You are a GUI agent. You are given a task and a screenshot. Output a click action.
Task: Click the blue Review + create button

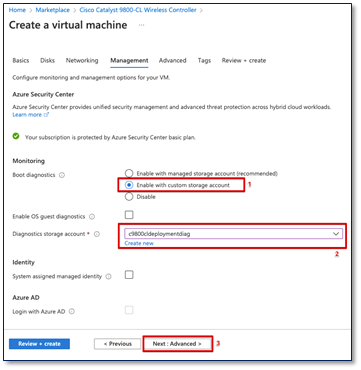pyautogui.click(x=39, y=344)
